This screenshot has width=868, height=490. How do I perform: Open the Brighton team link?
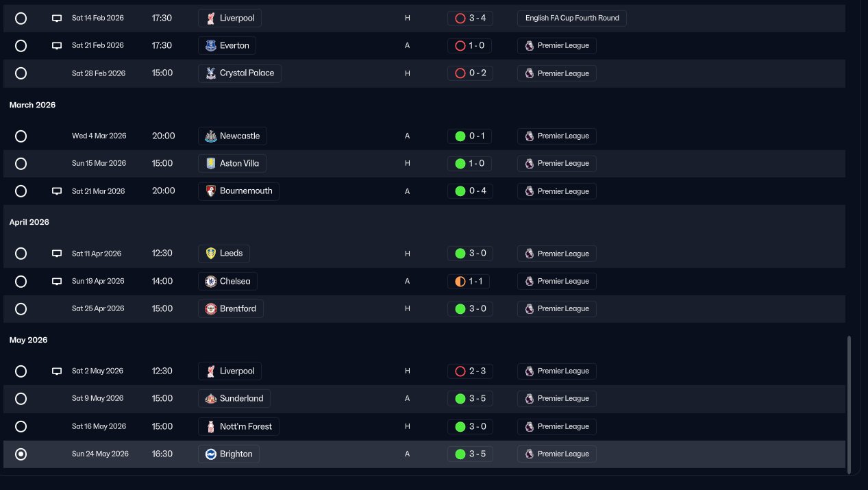click(x=229, y=454)
